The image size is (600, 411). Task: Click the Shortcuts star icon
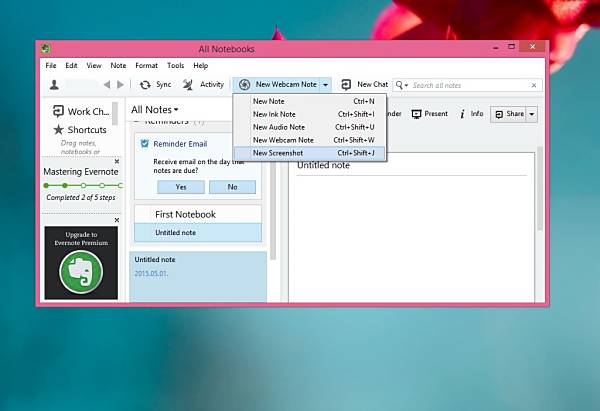(x=58, y=130)
